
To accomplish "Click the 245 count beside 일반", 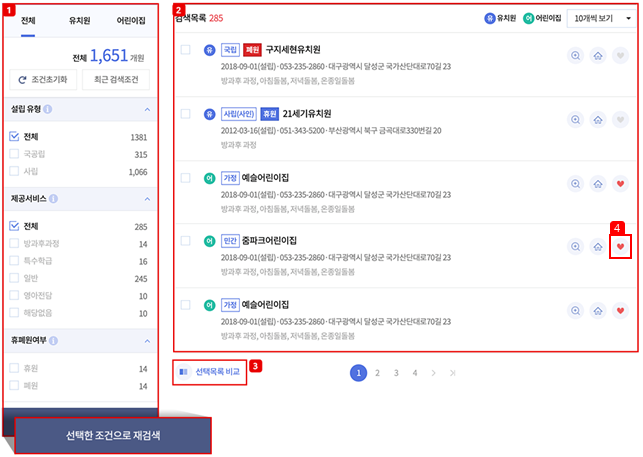I will [x=141, y=279].
